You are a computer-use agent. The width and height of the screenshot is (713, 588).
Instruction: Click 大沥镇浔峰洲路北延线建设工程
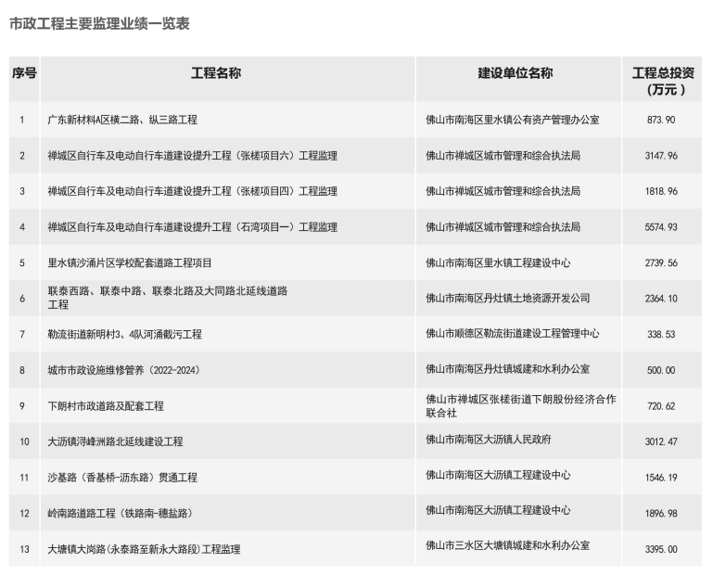pos(115,441)
